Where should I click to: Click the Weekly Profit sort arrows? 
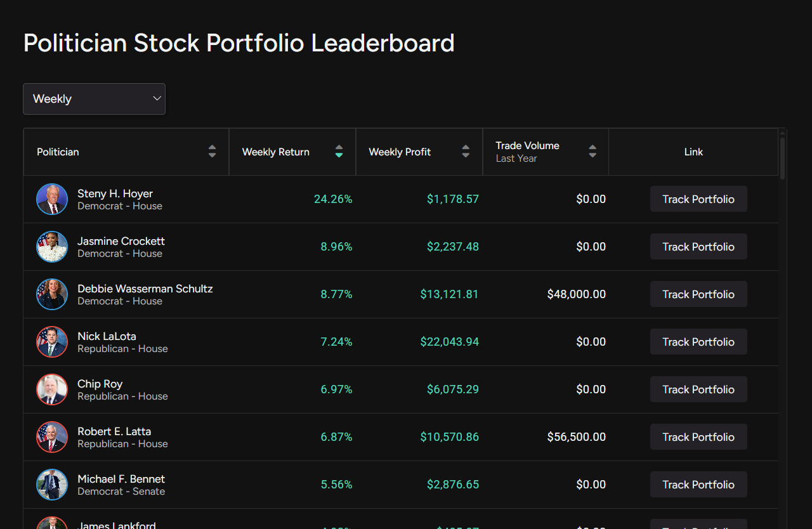click(466, 152)
